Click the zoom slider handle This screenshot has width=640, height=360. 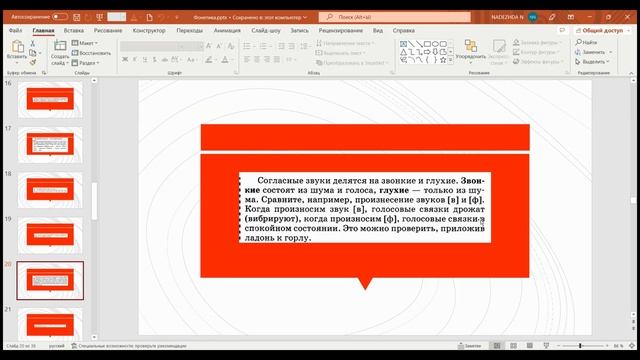(580, 346)
